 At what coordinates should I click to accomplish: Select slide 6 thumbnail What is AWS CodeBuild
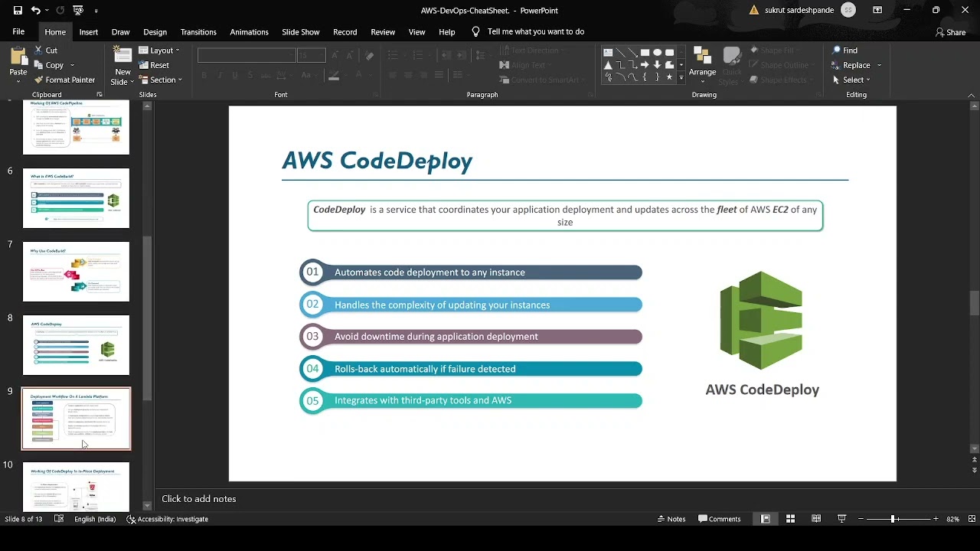76,198
